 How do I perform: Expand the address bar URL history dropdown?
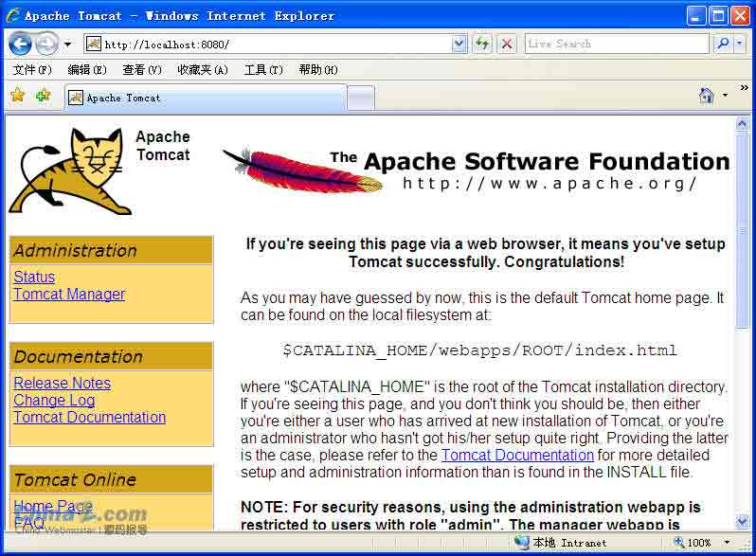(x=459, y=45)
